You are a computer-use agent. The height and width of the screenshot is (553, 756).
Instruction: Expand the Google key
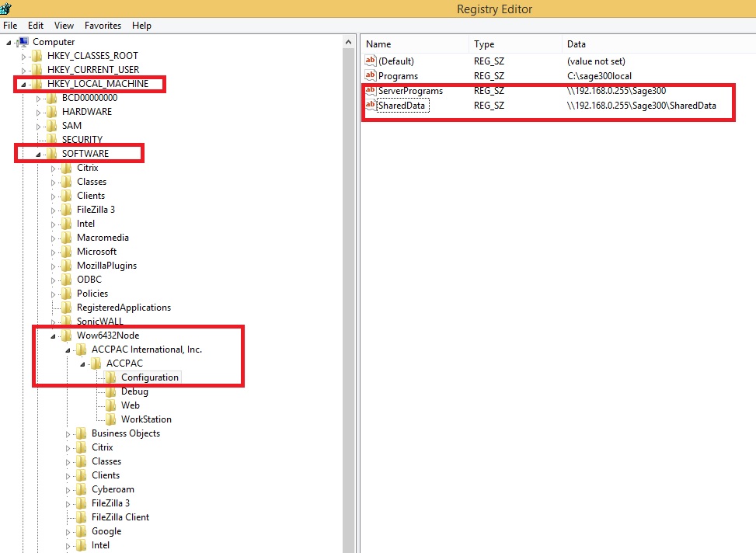pyautogui.click(x=68, y=532)
